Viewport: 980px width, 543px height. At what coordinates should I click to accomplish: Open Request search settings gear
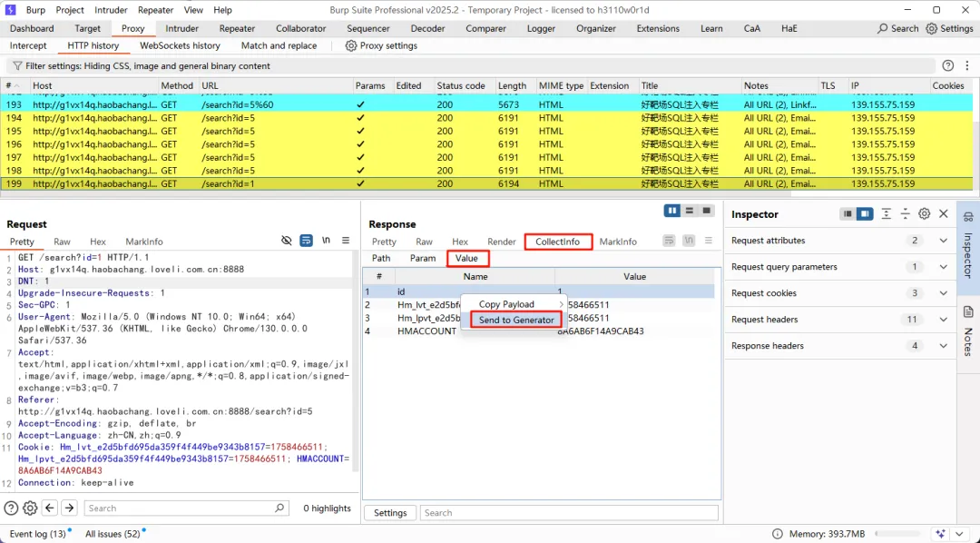(x=30, y=508)
